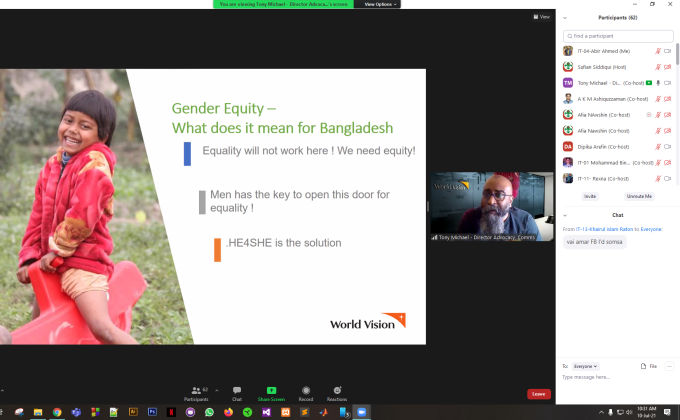The image size is (680, 420).
Task: Collapse the Participants panel chevron
Action: click(565, 18)
